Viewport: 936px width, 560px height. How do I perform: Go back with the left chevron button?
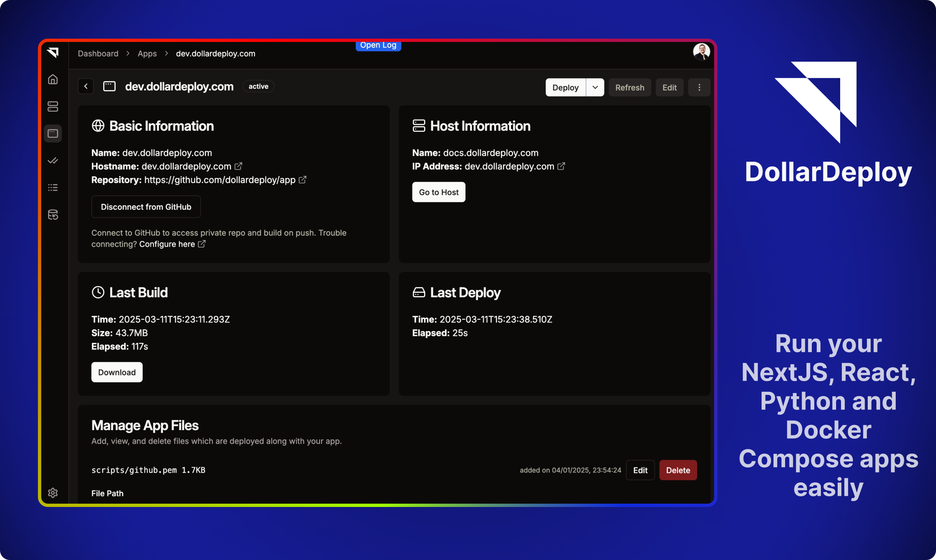(x=86, y=86)
